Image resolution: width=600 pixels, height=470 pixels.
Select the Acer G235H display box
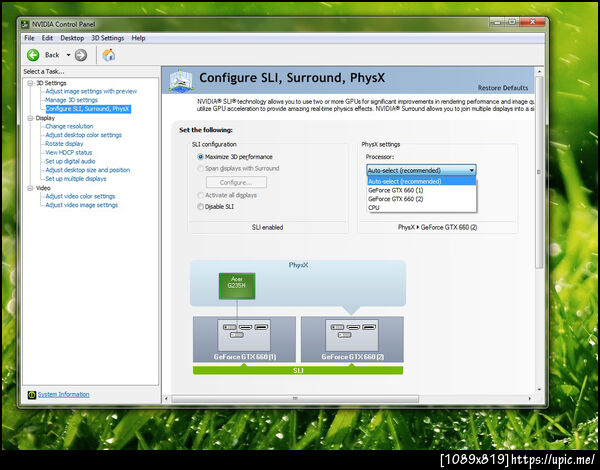coord(237,286)
